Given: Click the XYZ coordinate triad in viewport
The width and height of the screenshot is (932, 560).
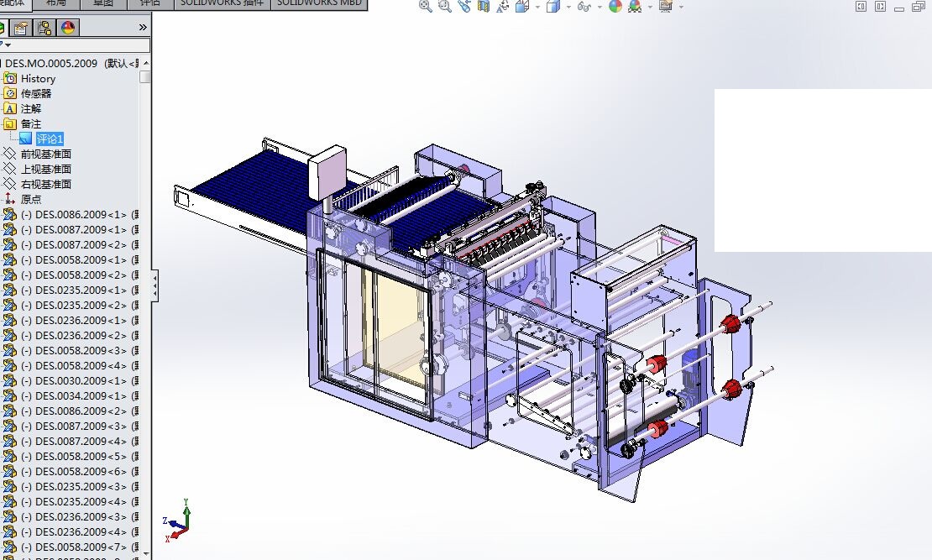Looking at the screenshot, I should [177, 521].
